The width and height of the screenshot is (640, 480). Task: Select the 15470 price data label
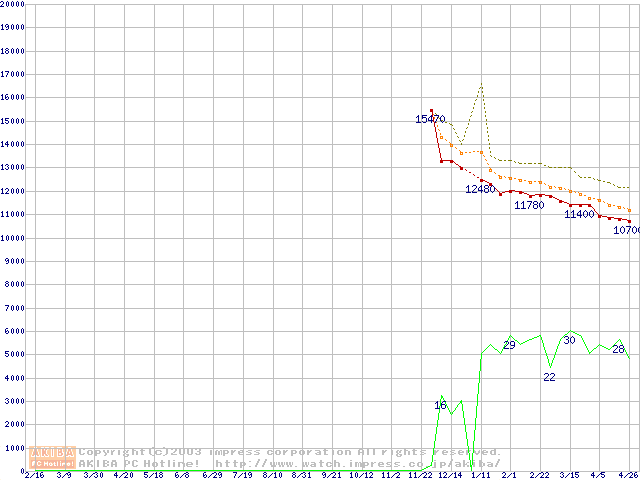430,119
